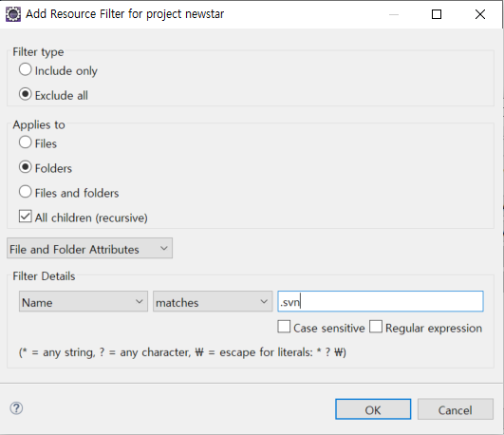
Task: Open the File and Folder Attributes dropdown
Action: pyautogui.click(x=89, y=249)
